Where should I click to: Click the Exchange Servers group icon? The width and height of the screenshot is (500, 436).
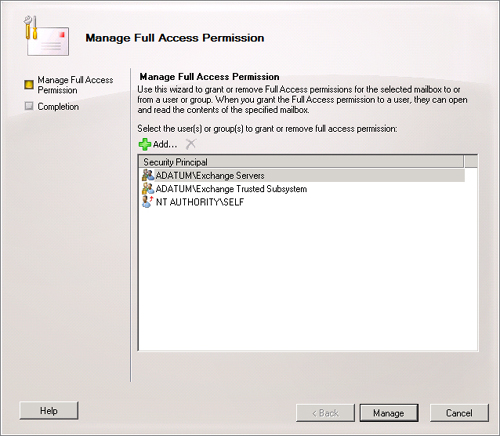click(148, 175)
